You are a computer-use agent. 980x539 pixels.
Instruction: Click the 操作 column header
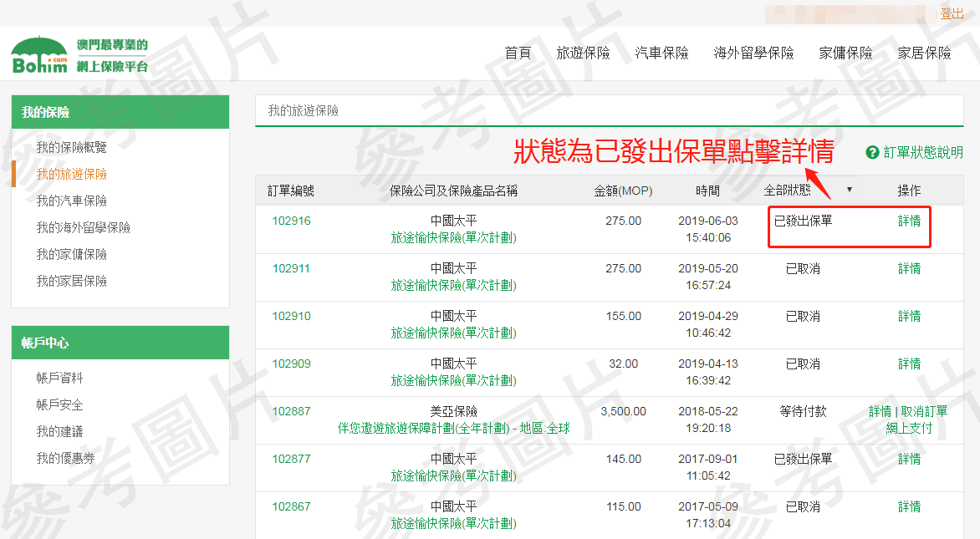pos(910,191)
